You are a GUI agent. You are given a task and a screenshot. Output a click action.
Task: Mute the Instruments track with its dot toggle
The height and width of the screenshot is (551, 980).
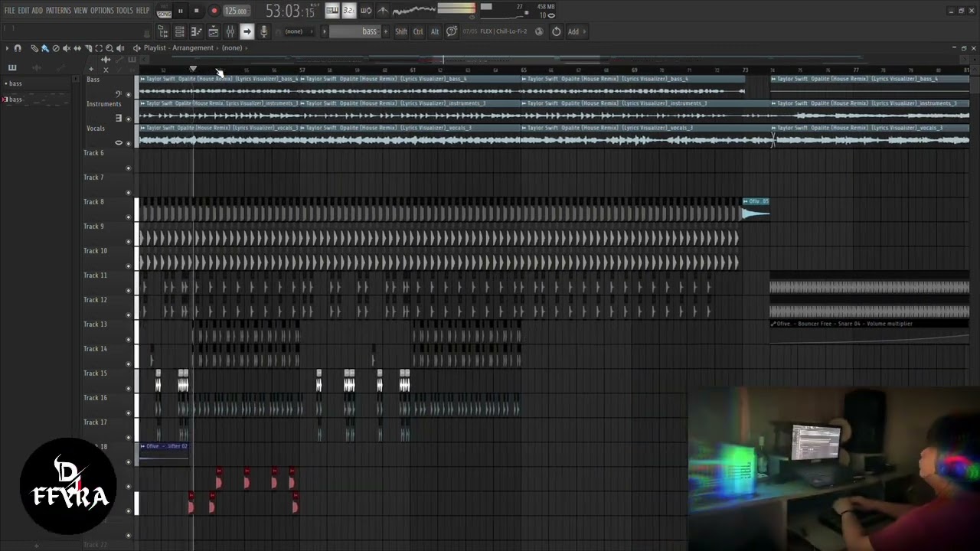tap(128, 119)
